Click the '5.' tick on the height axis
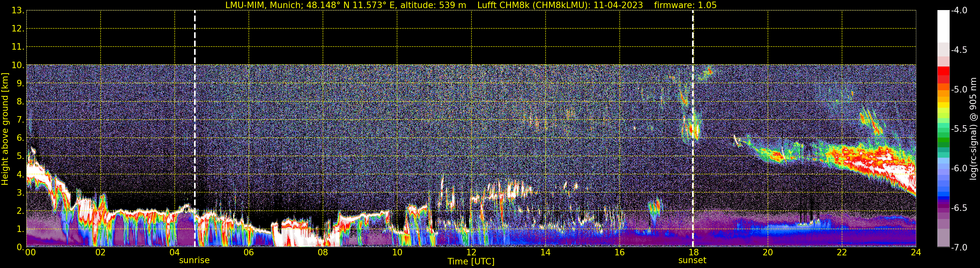Screen dimensions: 980x268 pyautogui.click(x=20, y=156)
